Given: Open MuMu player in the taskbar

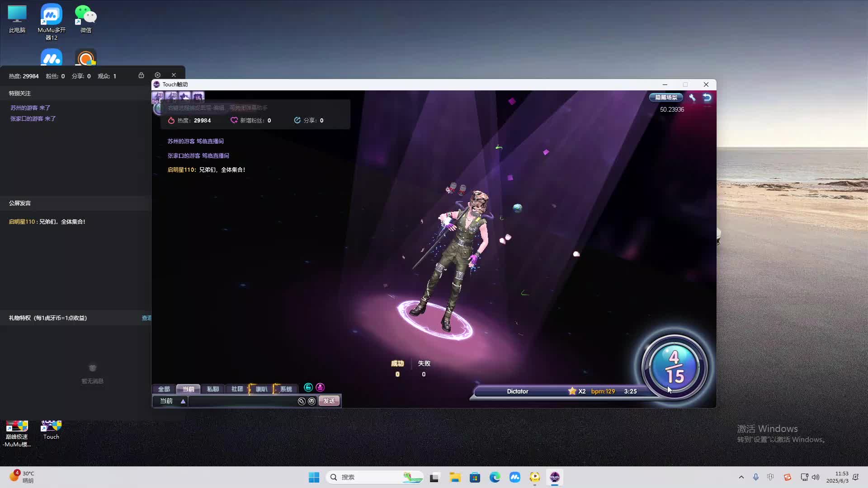Looking at the screenshot, I should 515,477.
